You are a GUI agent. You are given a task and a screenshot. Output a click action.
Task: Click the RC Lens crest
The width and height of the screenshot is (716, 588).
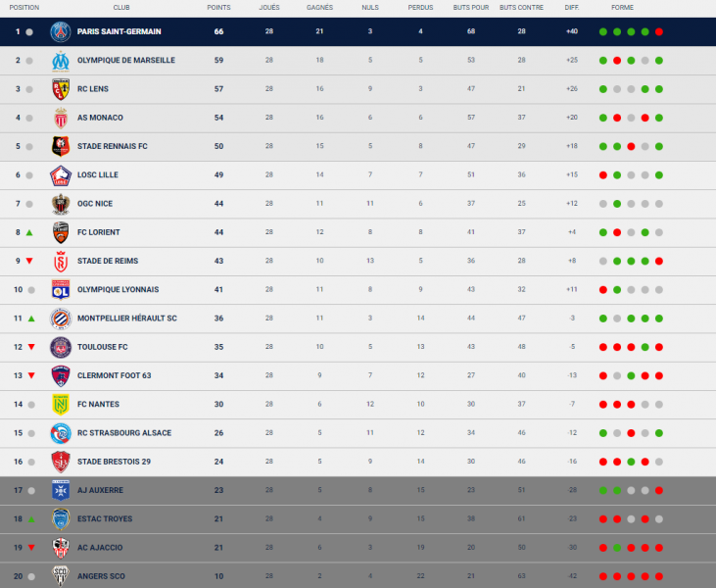pyautogui.click(x=61, y=89)
